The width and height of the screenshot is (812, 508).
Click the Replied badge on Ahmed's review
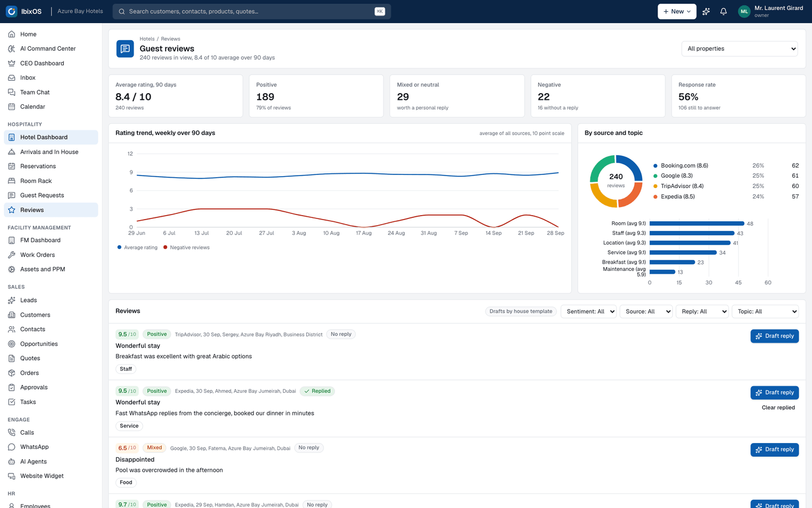(317, 391)
